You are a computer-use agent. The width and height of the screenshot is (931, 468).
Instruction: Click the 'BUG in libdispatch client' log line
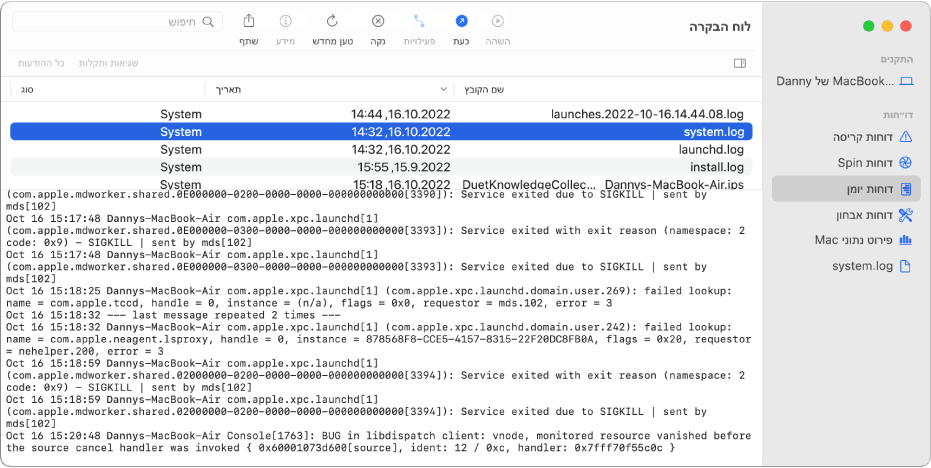click(x=379, y=442)
